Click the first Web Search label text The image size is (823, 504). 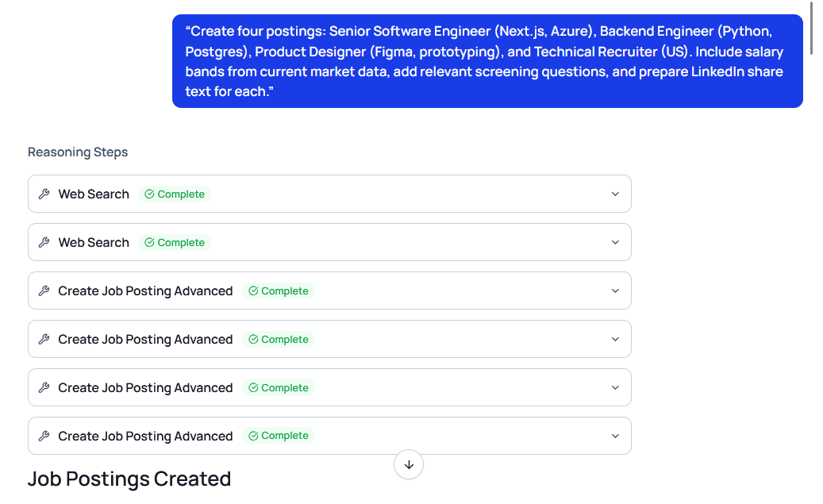click(x=94, y=194)
